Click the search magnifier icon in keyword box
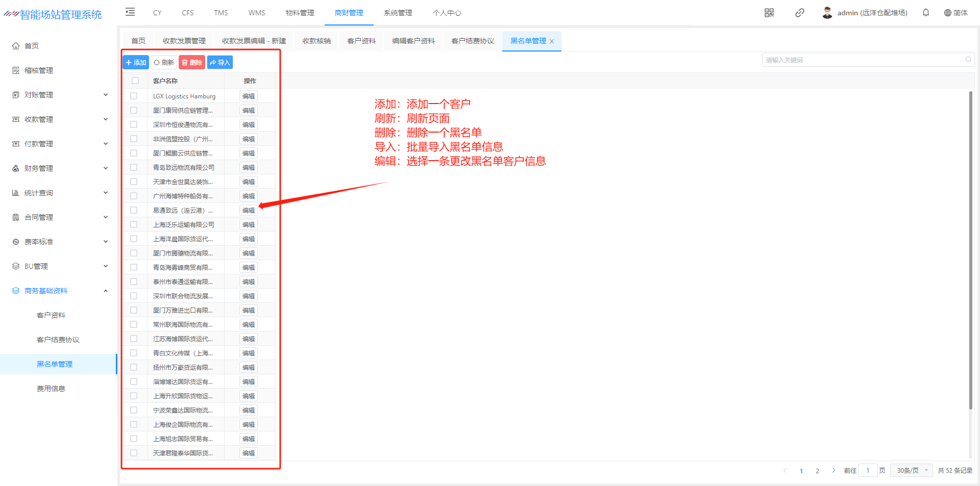 coord(968,60)
